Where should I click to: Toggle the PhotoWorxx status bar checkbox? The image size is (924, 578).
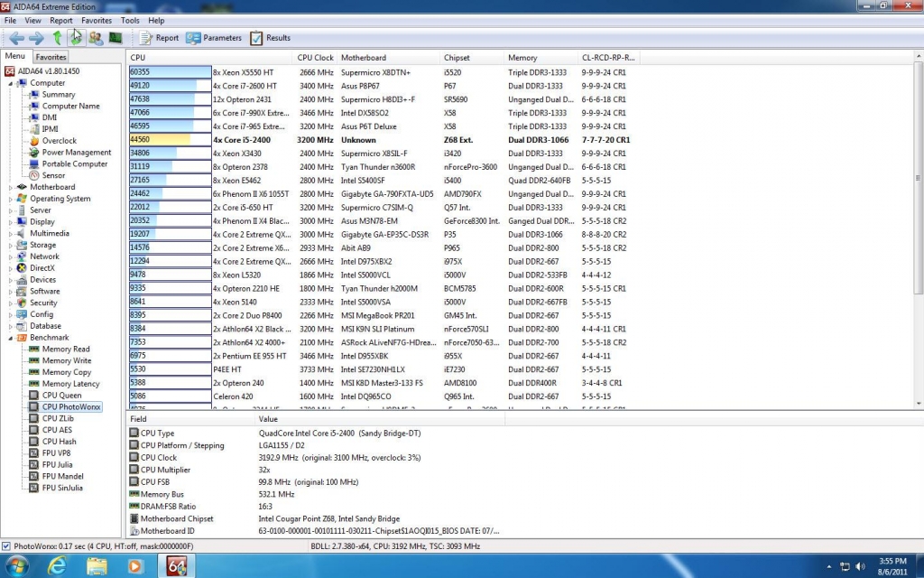6,546
